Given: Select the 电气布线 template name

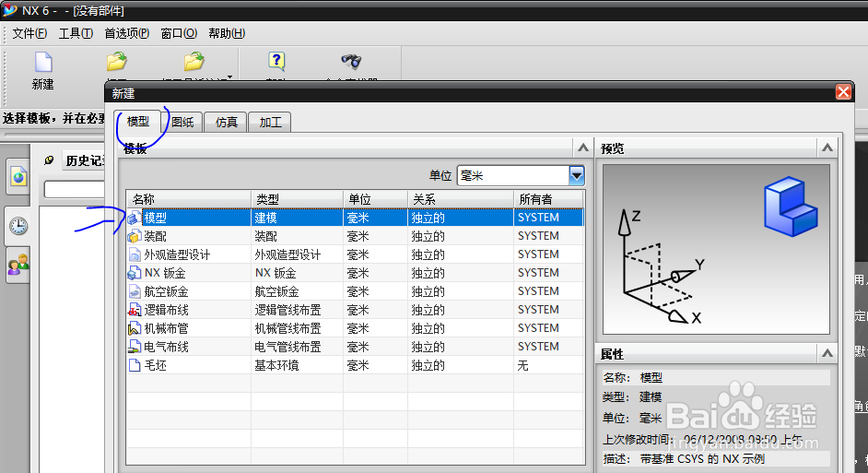Looking at the screenshot, I should click(x=166, y=347).
